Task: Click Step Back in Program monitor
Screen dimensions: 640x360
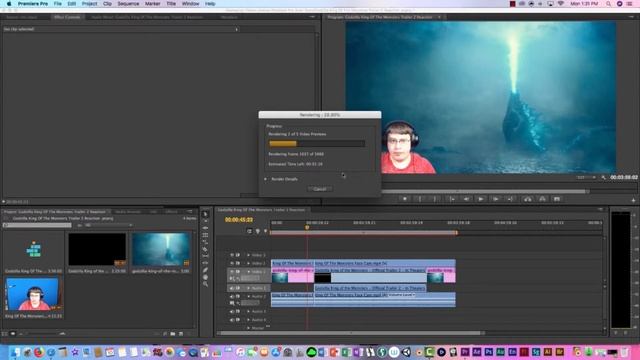Action: tap(466, 199)
